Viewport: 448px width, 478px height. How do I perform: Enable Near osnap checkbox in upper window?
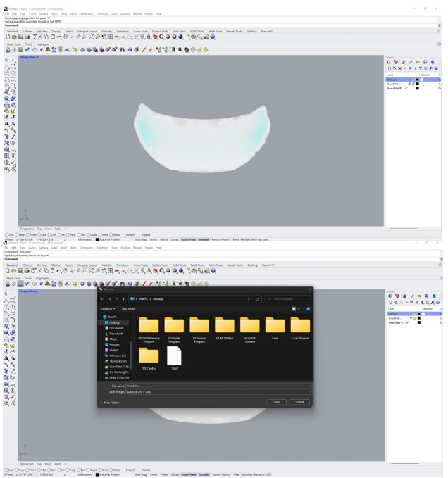[18, 234]
